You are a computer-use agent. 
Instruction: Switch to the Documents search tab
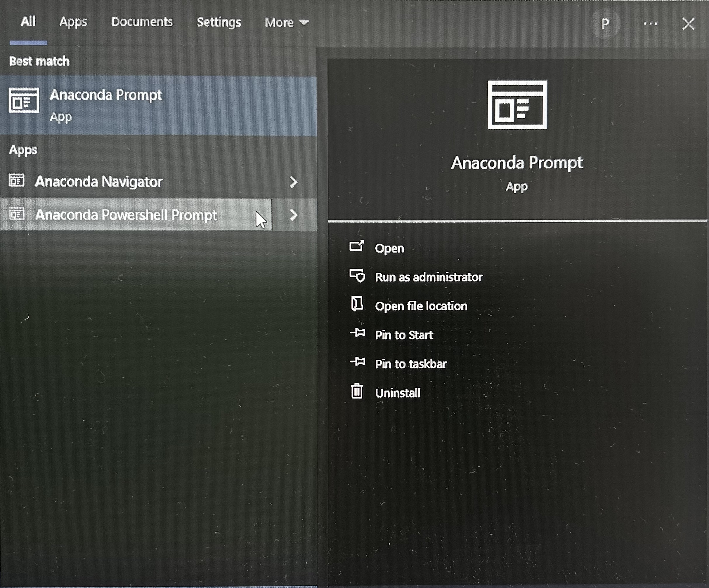coord(142,22)
